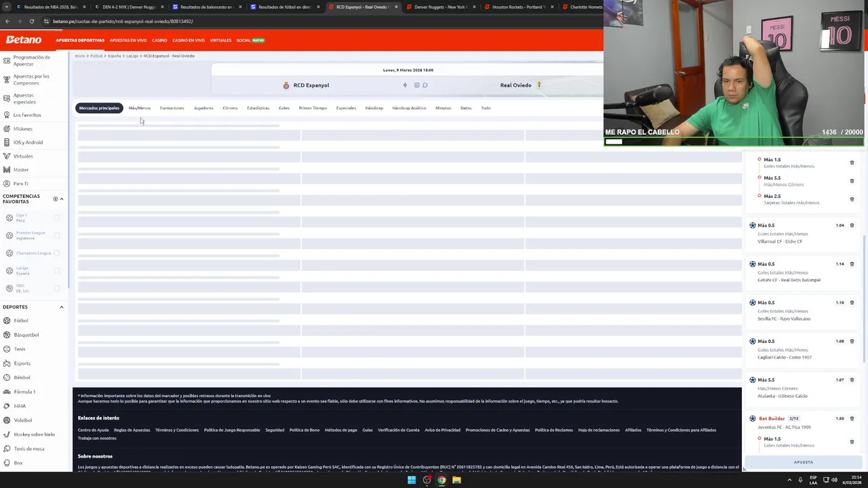Open Tenis de mesa icon
This screenshot has width=868, height=488.
[x=7, y=449]
